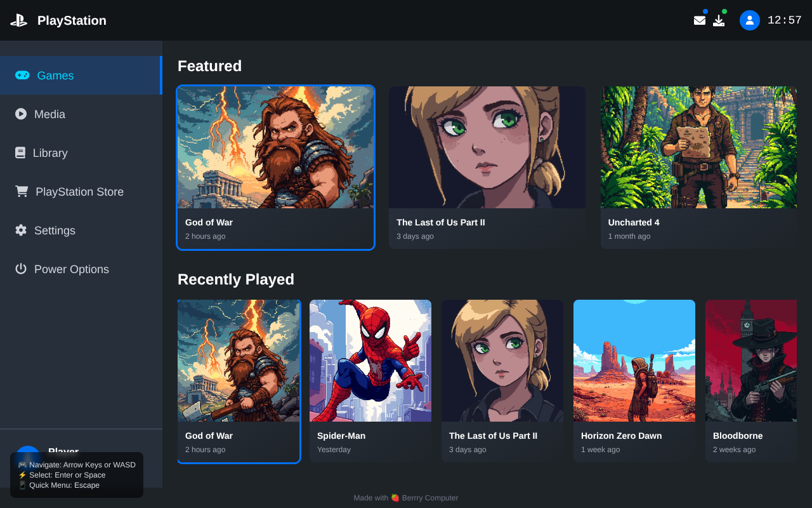Click the green status dot above downloads
The image size is (812, 508).
coord(724,11)
